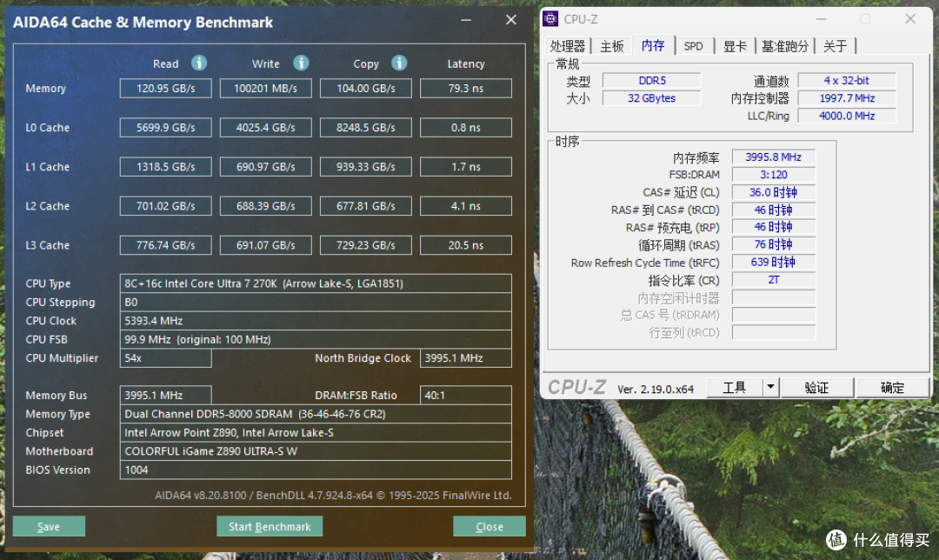The height and width of the screenshot is (560, 939).
Task: Click the 循环周期 (tRAS) value 76 时钟
Action: [x=773, y=245]
